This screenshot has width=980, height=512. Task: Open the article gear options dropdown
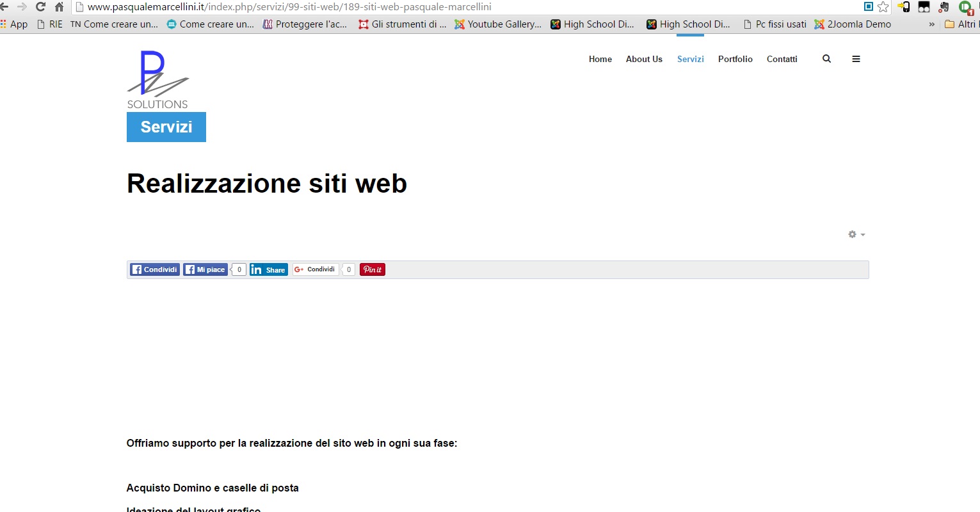point(856,234)
